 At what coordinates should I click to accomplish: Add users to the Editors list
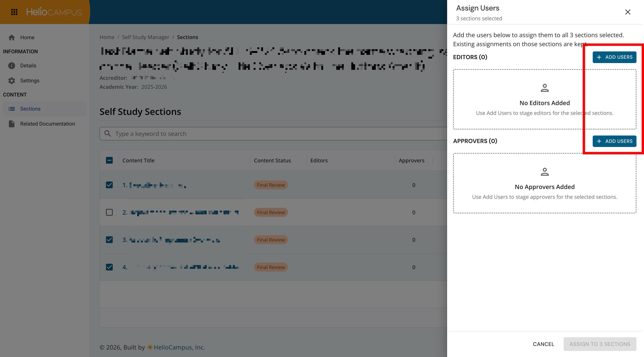click(615, 57)
